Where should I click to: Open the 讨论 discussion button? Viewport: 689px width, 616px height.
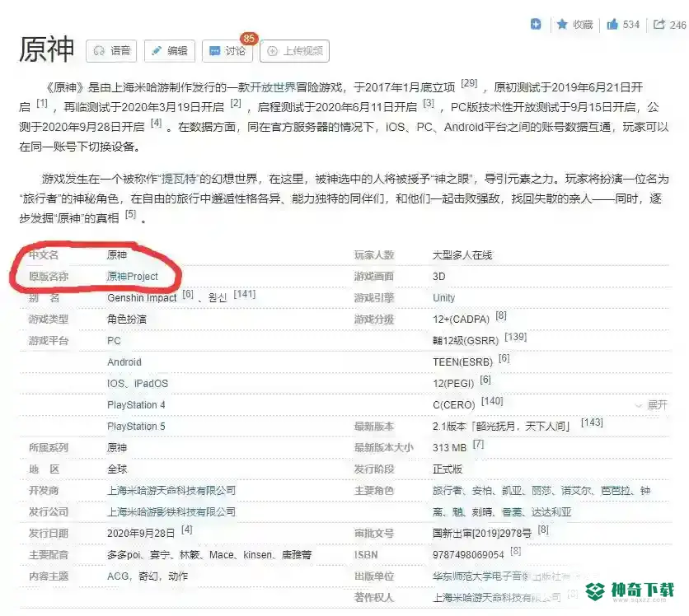click(227, 51)
